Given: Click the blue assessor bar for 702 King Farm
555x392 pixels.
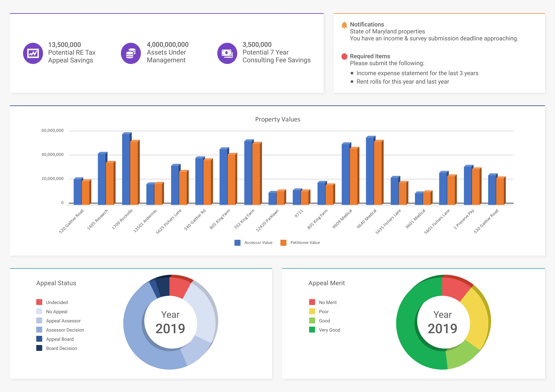Looking at the screenshot, I should (x=248, y=173).
